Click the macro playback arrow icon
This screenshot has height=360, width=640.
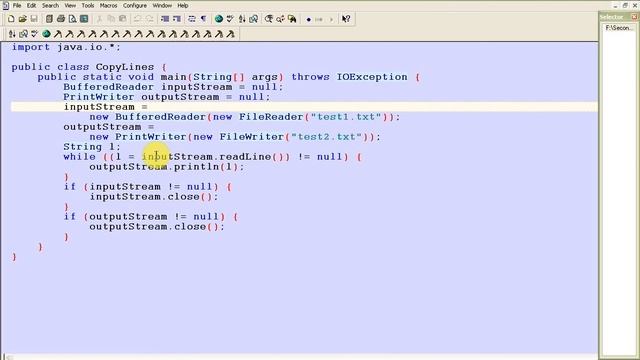click(x=331, y=19)
